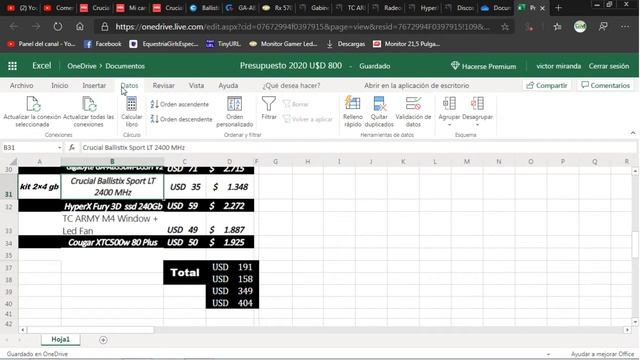The width and height of the screenshot is (640, 360).
Task: Click the browser back arrow
Action: pos(14,27)
